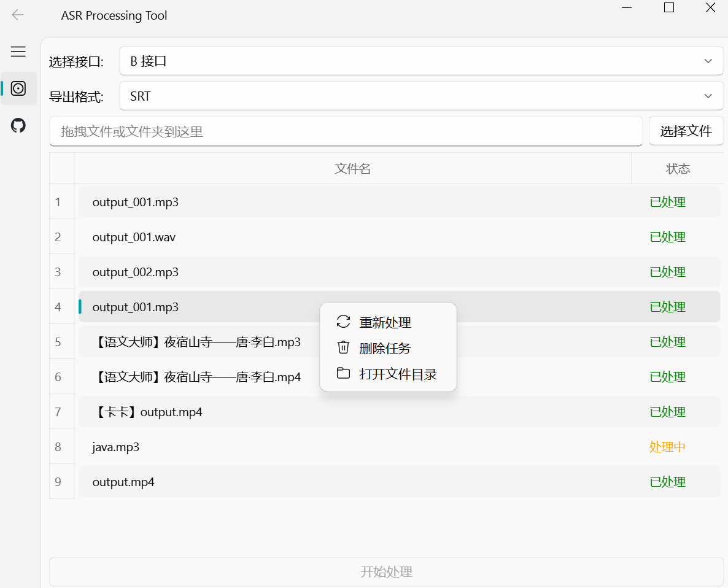Viewport: 728px width, 588px height.
Task: Select the ASR task sidebar icon
Action: tap(18, 88)
